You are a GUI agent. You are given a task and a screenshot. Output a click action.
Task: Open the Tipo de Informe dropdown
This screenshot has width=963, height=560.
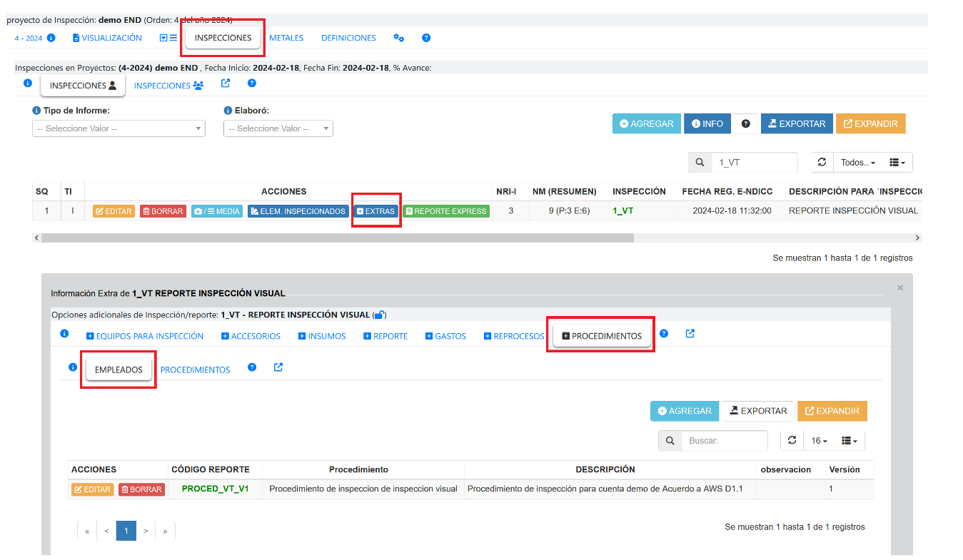click(x=119, y=128)
